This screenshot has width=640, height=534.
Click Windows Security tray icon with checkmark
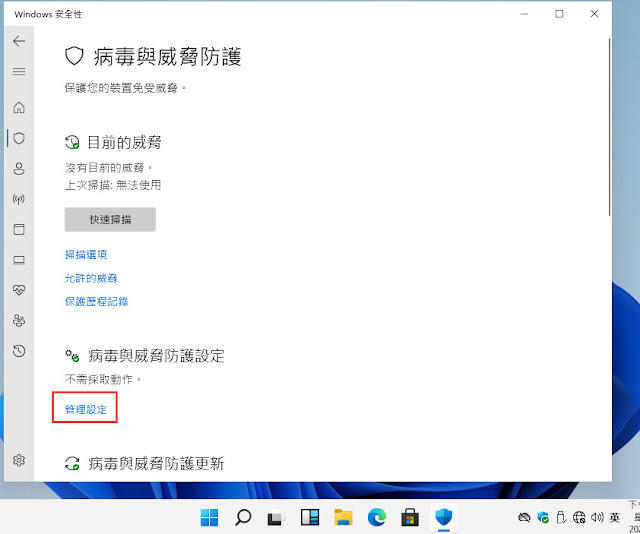(x=543, y=518)
